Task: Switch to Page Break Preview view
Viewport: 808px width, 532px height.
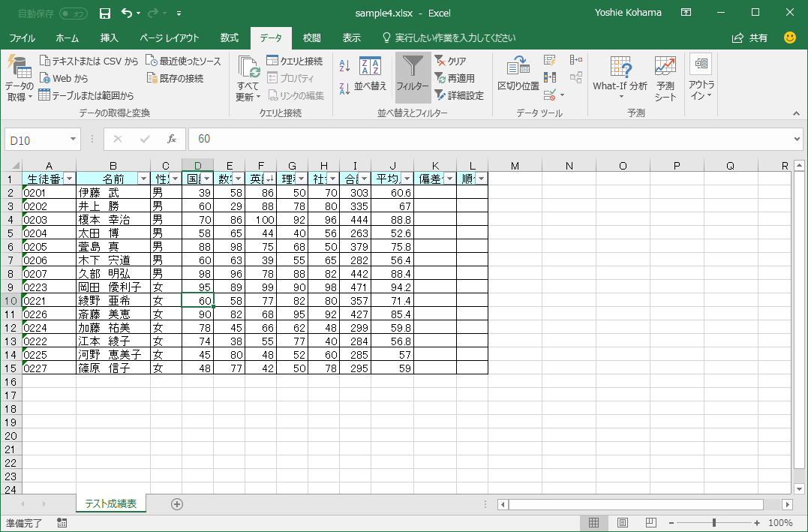Action: [650, 523]
